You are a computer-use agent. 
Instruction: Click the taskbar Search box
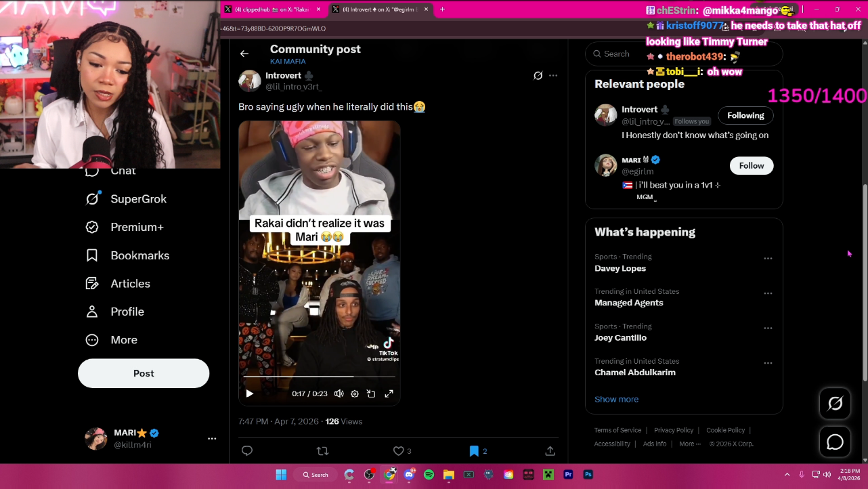tap(316, 475)
